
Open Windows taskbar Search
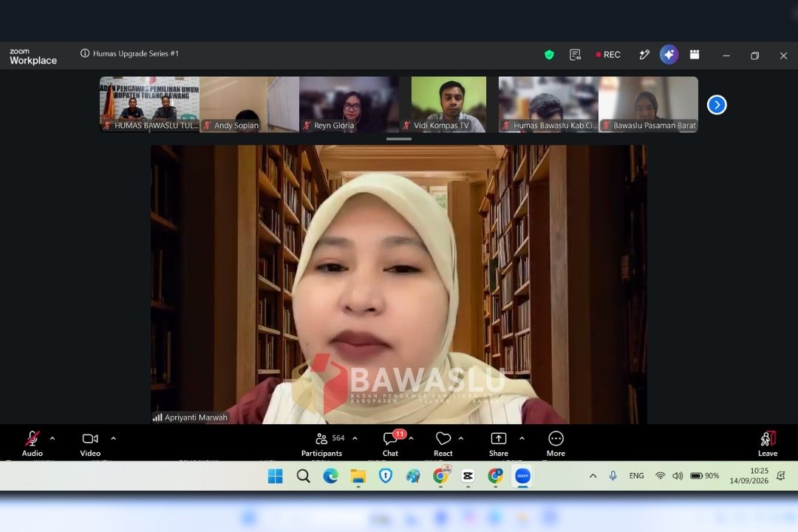[304, 476]
